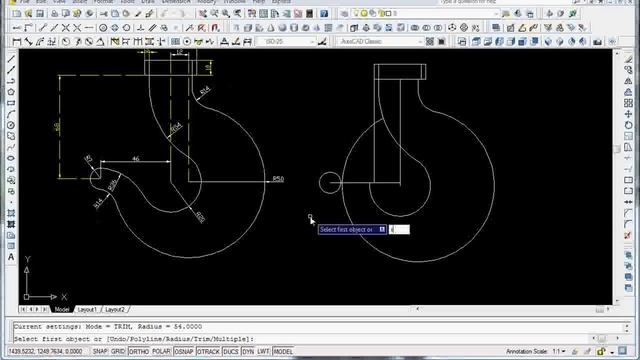Click MODEL space button in status bar
The image size is (640, 360).
282,351
